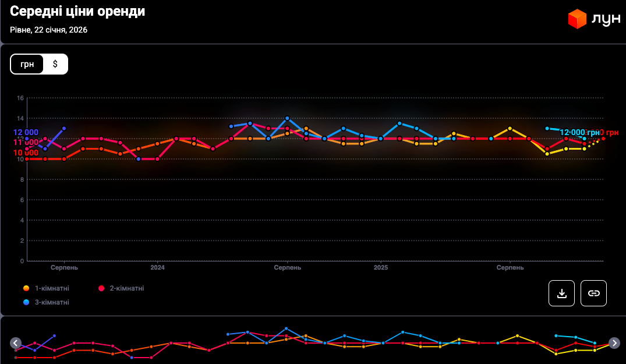626x364 pixels.
Task: Click the 2024 label on the x-axis
Action: [157, 268]
